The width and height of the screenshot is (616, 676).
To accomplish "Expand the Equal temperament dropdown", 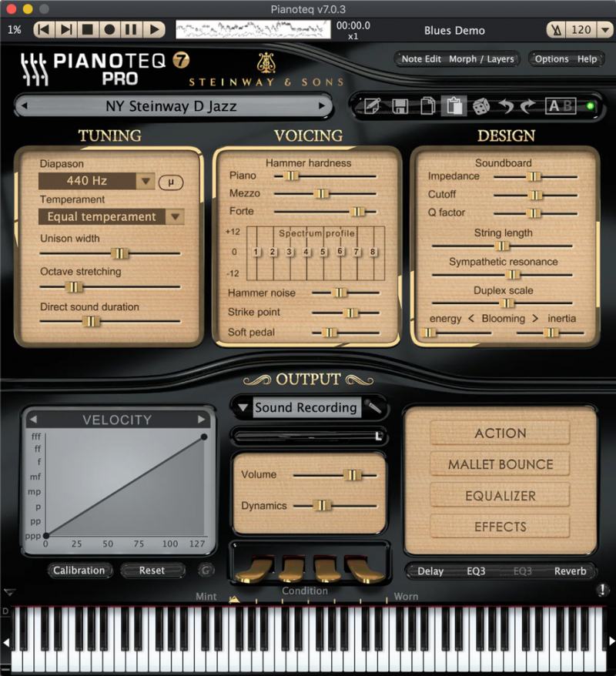I will click(175, 216).
